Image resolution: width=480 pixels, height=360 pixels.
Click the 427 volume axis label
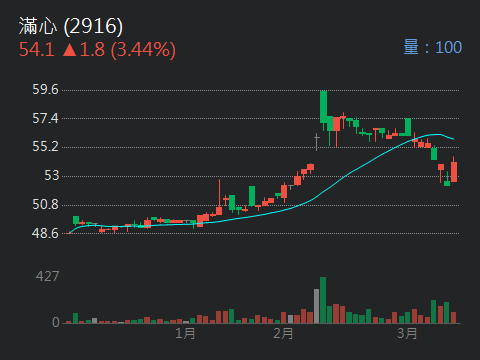[47, 276]
